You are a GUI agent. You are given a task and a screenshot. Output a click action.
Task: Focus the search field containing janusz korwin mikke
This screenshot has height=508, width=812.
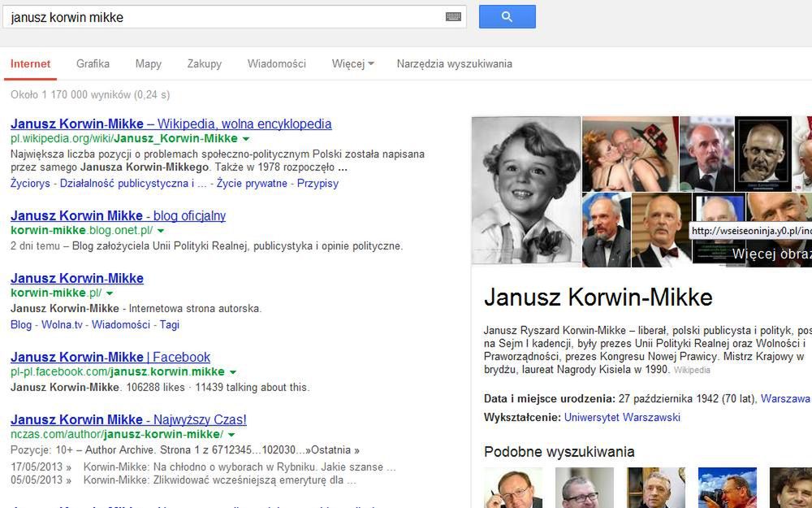(x=234, y=17)
